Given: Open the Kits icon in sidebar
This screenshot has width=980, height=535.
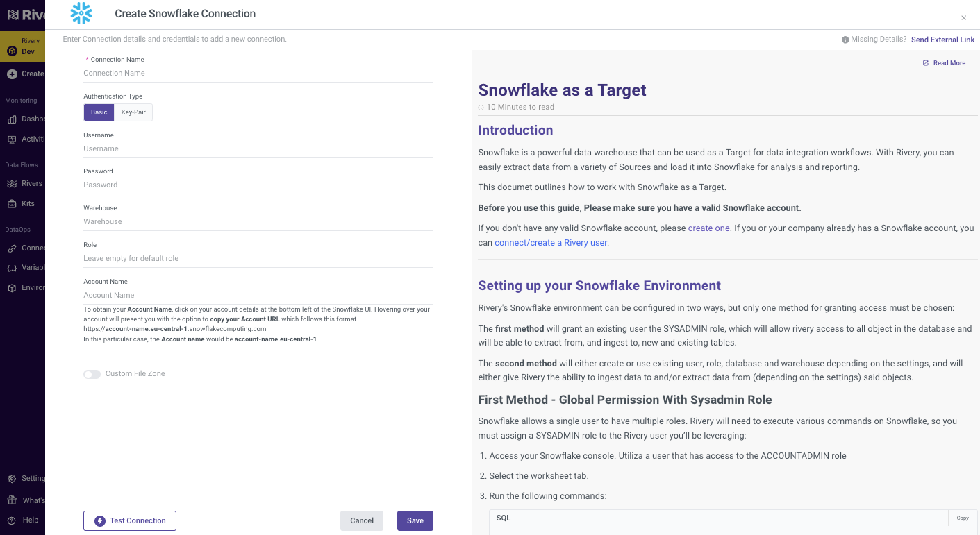Looking at the screenshot, I should point(12,204).
